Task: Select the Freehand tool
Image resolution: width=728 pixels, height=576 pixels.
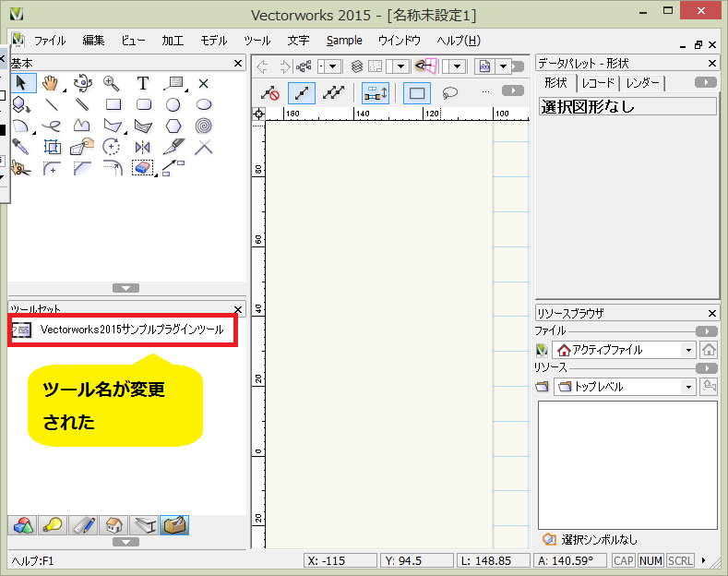Action: (x=52, y=126)
